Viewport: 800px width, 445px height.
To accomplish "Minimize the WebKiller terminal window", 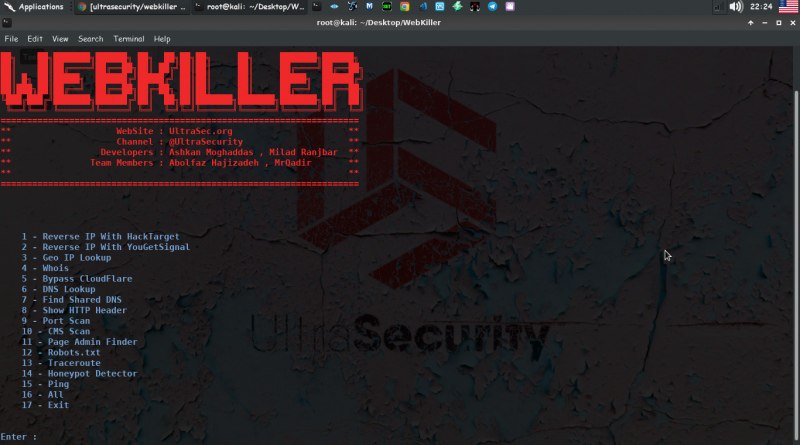I will click(x=764, y=23).
